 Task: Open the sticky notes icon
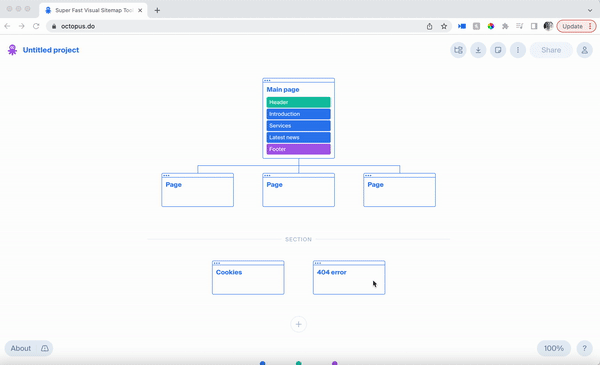(x=498, y=50)
